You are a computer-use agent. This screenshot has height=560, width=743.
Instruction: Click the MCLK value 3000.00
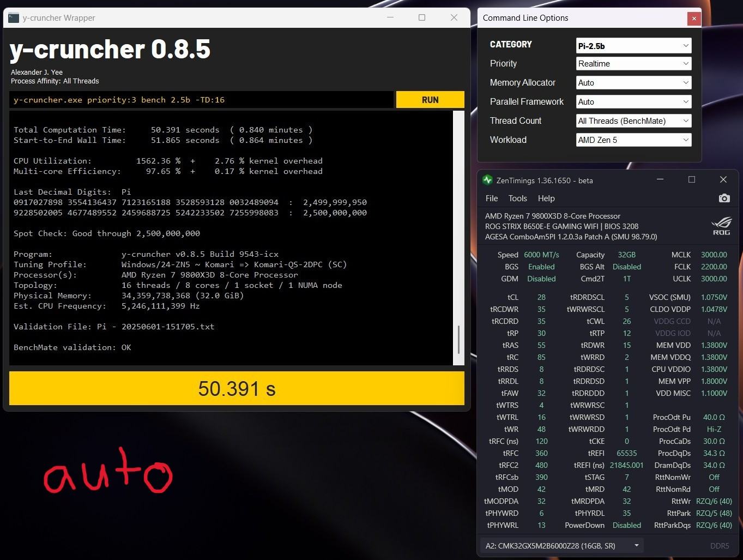coord(714,255)
